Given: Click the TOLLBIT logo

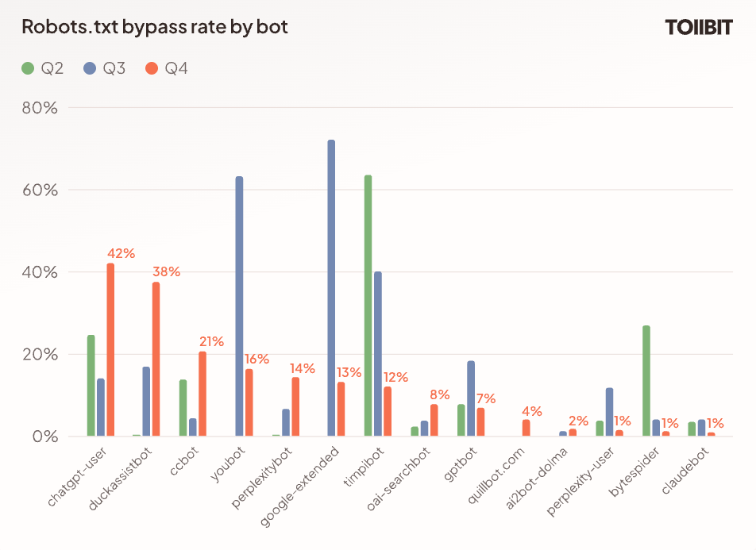Looking at the screenshot, I should (698, 27).
